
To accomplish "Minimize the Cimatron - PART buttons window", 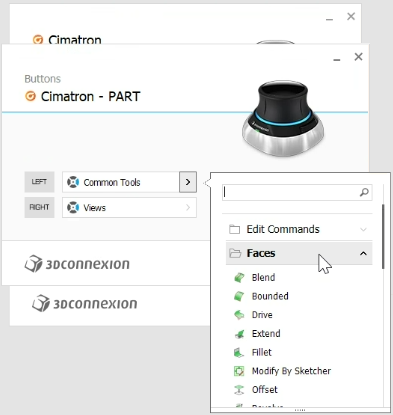I will (337, 59).
